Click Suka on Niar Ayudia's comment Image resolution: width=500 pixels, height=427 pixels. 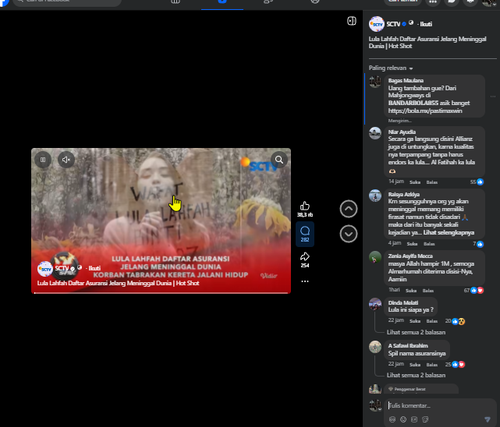(x=415, y=182)
